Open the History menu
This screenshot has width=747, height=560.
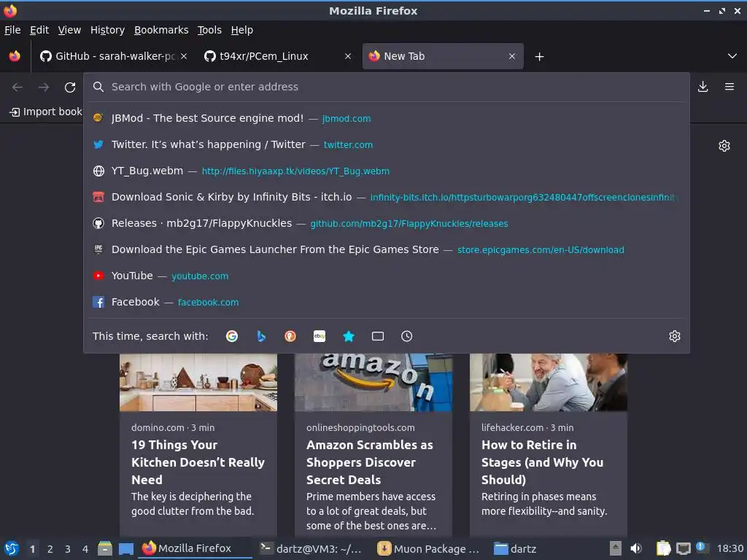pos(107,30)
